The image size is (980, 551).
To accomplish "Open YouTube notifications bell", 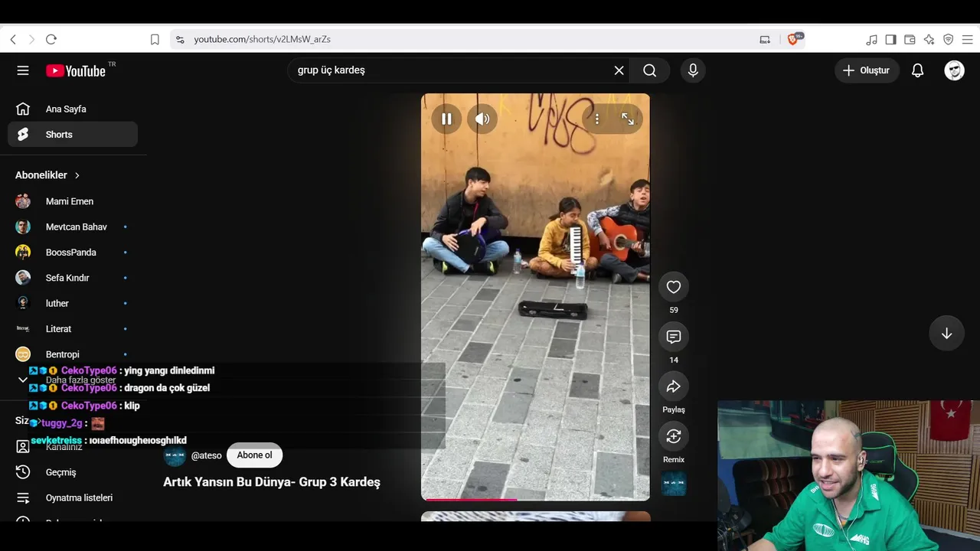I will pyautogui.click(x=917, y=70).
